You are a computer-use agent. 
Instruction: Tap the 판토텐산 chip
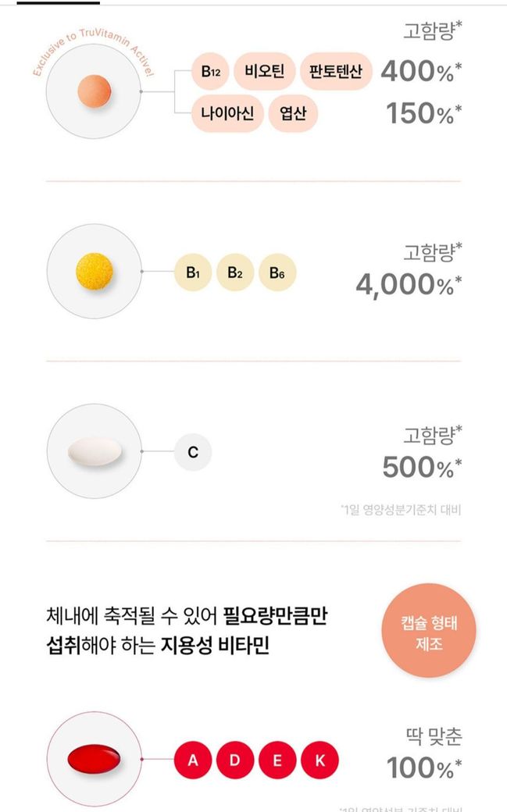335,73
